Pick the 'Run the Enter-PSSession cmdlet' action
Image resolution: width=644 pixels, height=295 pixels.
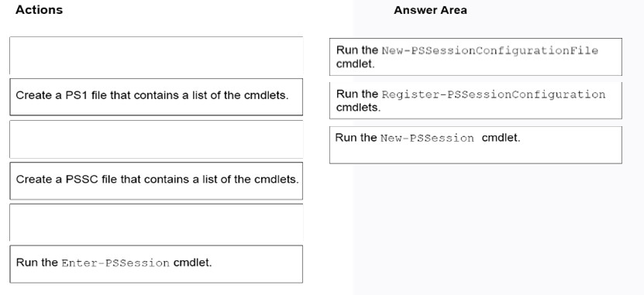(x=156, y=264)
